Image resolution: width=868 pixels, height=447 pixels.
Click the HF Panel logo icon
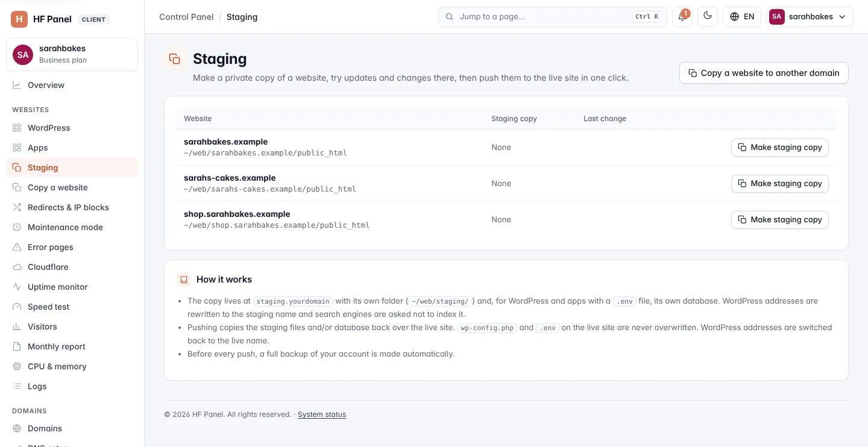[x=19, y=19]
